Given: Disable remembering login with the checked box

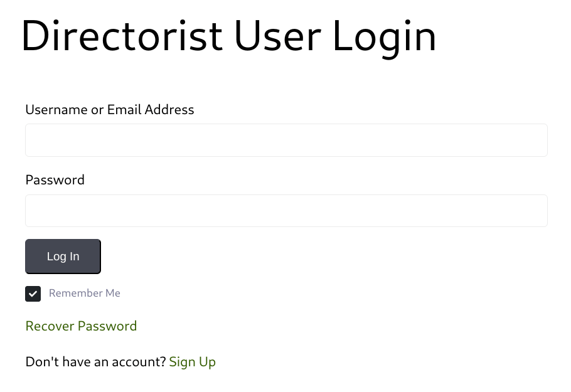Looking at the screenshot, I should 33,294.
